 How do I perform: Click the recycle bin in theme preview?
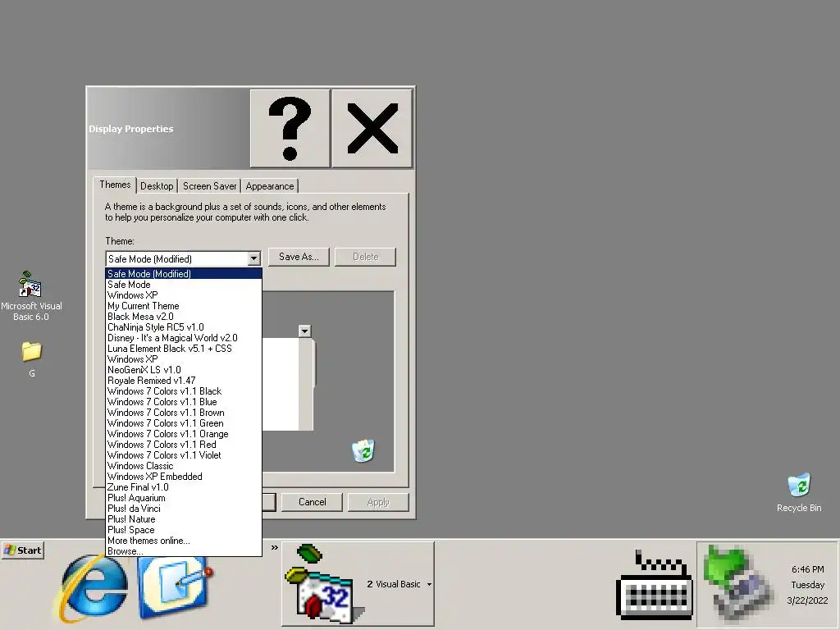[x=363, y=450]
